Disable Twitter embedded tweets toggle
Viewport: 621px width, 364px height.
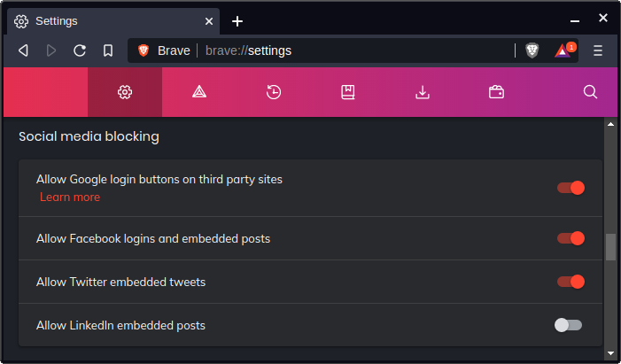(570, 282)
